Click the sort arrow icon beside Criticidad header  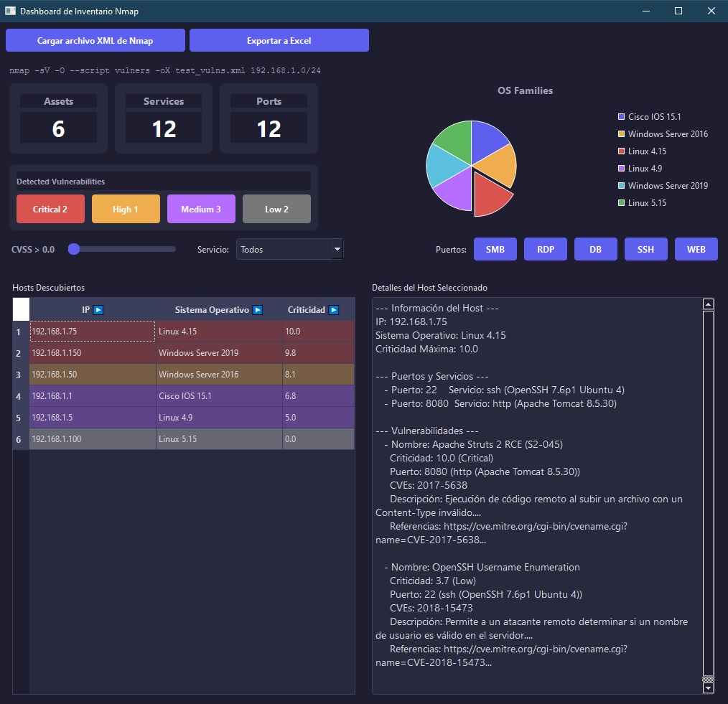click(333, 310)
